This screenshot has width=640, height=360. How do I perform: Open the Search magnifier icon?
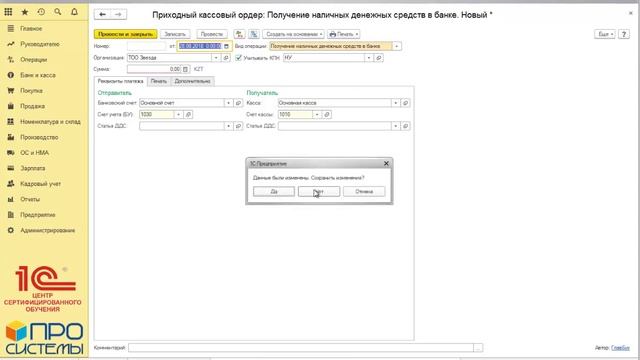tap(58, 12)
